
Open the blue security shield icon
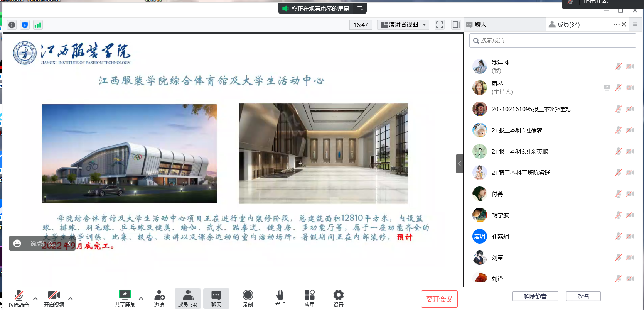(x=25, y=25)
